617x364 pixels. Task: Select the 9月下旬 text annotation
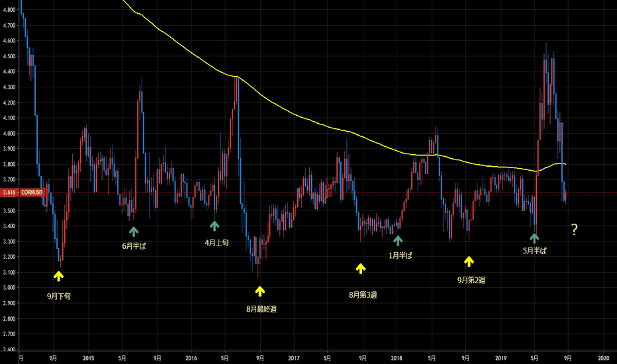coord(58,296)
